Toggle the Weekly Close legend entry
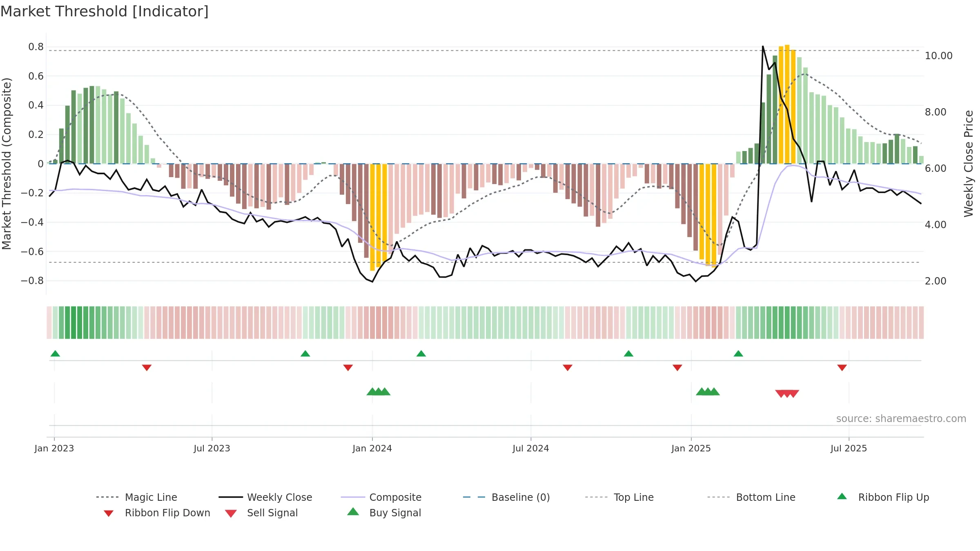This screenshot has height=551, width=980. 265,497
